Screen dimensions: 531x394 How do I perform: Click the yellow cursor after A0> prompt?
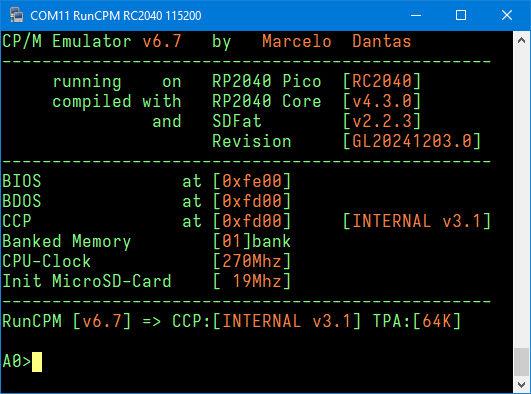[x=37, y=362]
